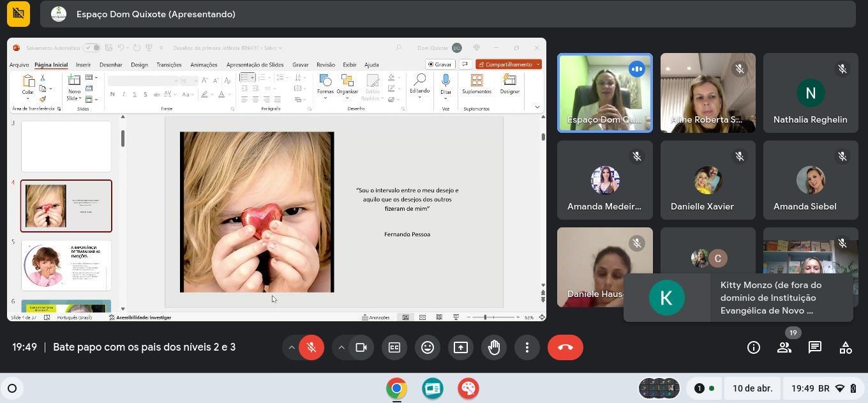The image size is (868, 403).
Task: Toggle the camera on or off
Action: coord(361,347)
